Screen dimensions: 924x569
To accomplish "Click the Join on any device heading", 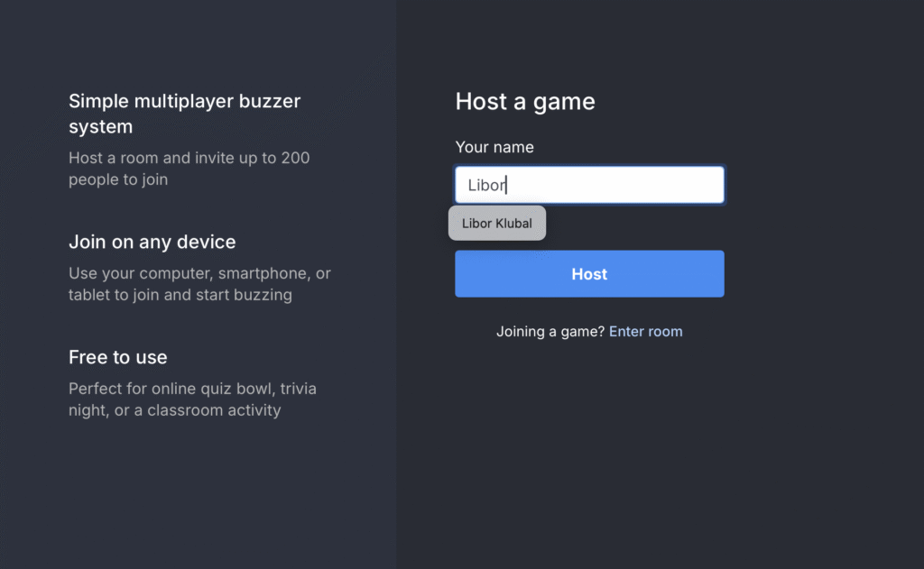I will 152,242.
